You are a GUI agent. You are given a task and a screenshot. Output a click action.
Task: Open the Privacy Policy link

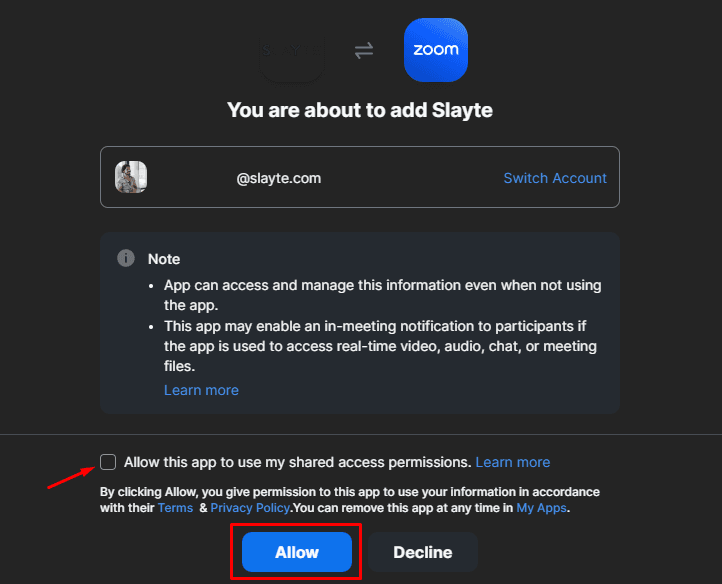tap(250, 508)
